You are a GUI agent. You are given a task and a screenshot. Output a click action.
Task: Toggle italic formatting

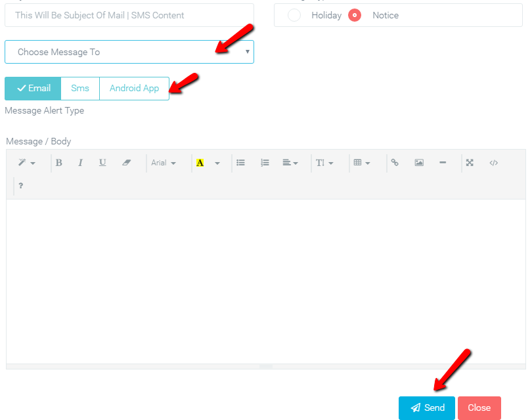(80, 163)
